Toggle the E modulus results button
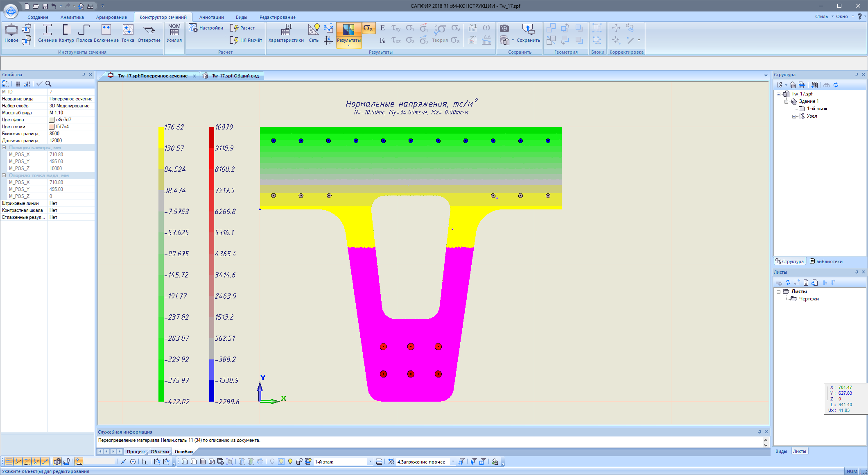The width and height of the screenshot is (868, 475). coord(382,28)
